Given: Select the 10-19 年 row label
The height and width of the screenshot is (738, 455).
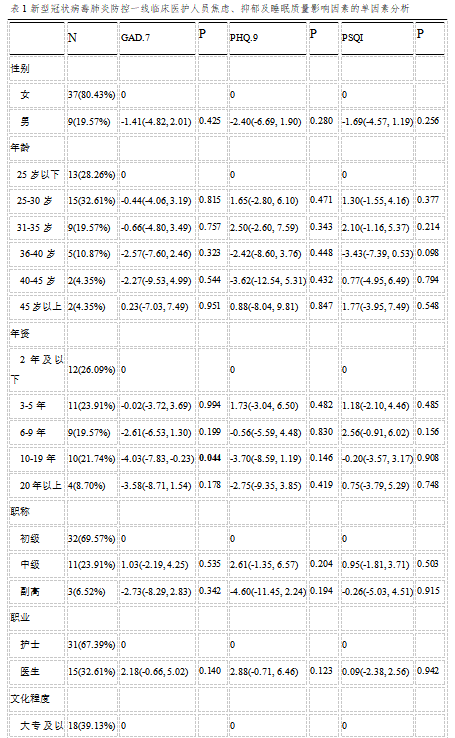Looking at the screenshot, I should [x=38, y=458].
